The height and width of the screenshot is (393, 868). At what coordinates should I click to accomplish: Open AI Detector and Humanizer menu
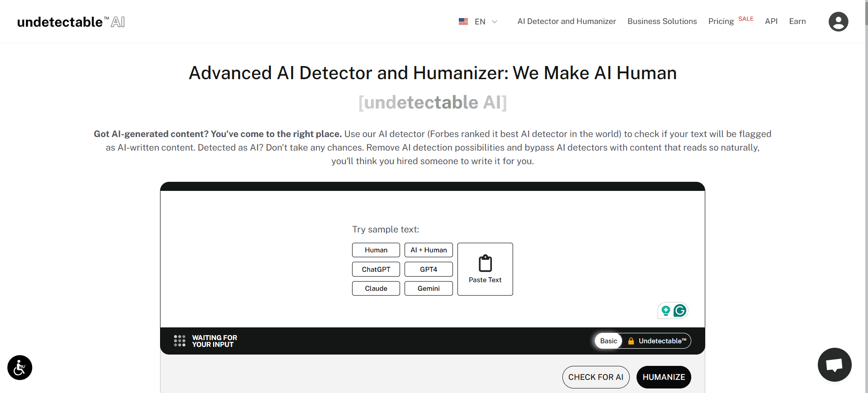(x=566, y=21)
